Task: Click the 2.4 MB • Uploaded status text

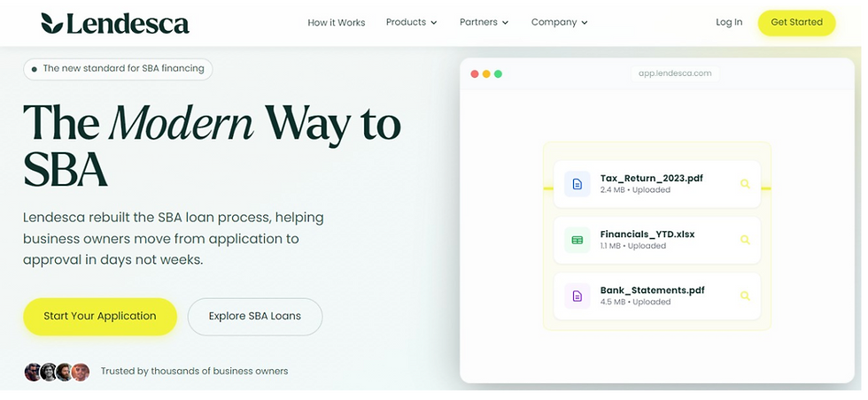Action: (x=635, y=189)
